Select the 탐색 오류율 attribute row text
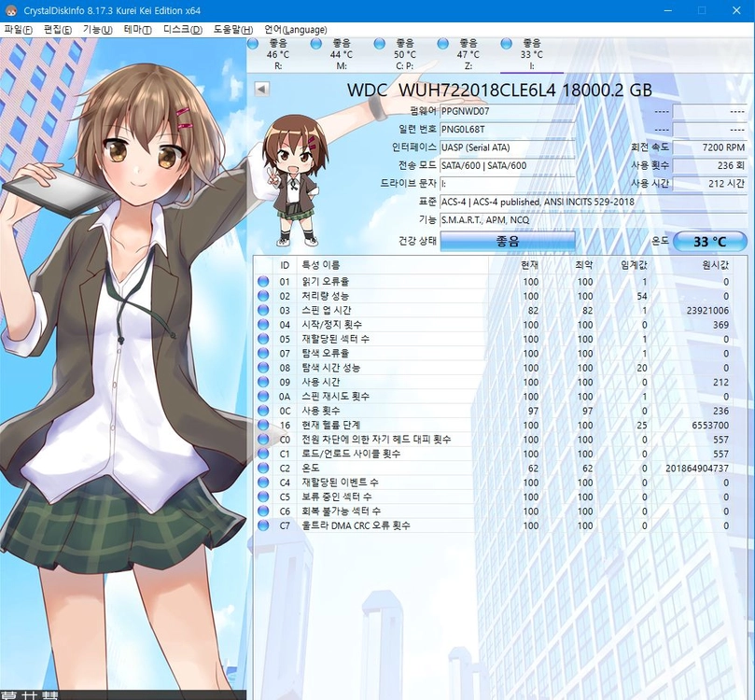755x700 pixels. pyautogui.click(x=326, y=354)
